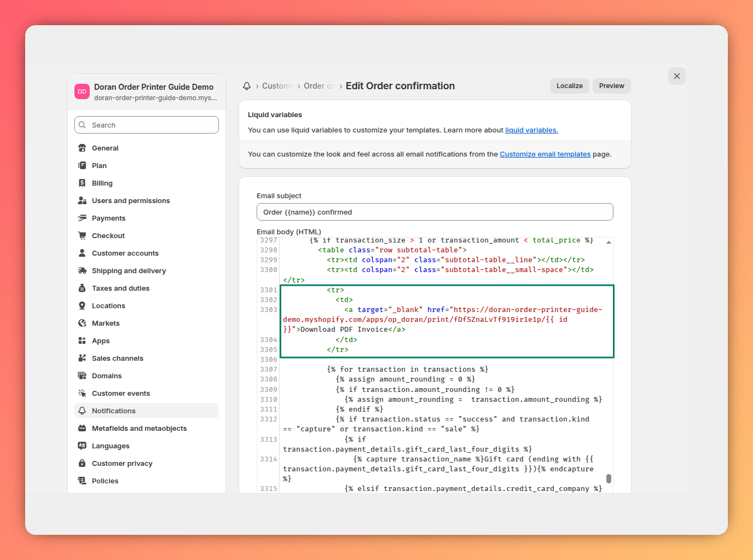Click the Search settings field
The image size is (753, 560).
tap(147, 125)
